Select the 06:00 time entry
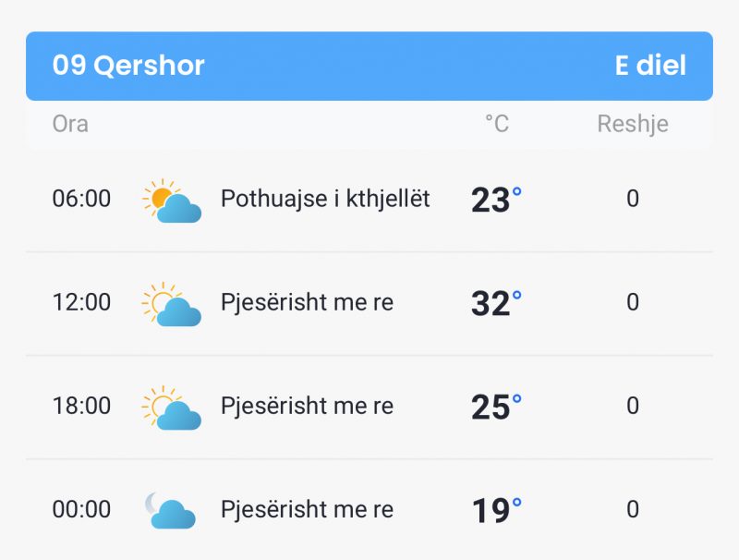The height and width of the screenshot is (560, 739). point(81,199)
